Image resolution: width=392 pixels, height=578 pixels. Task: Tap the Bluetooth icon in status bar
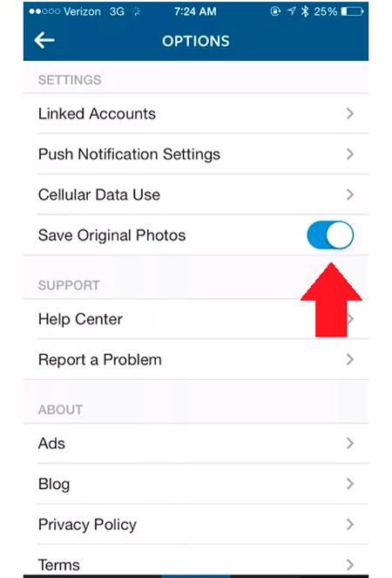pyautogui.click(x=305, y=11)
